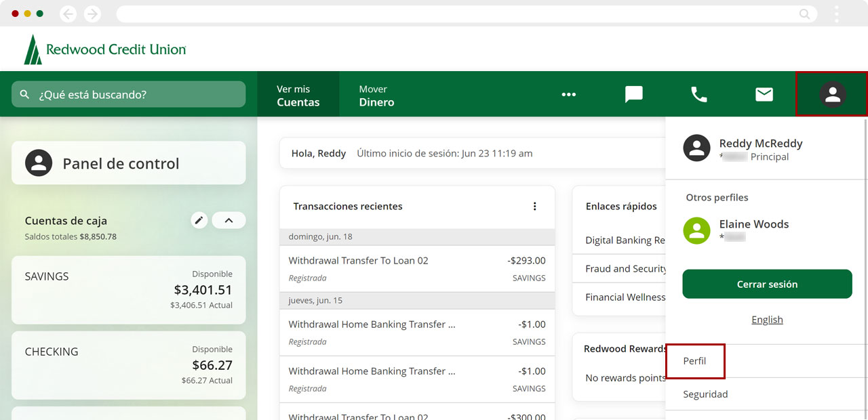Click the browser forward arrow button

click(92, 14)
